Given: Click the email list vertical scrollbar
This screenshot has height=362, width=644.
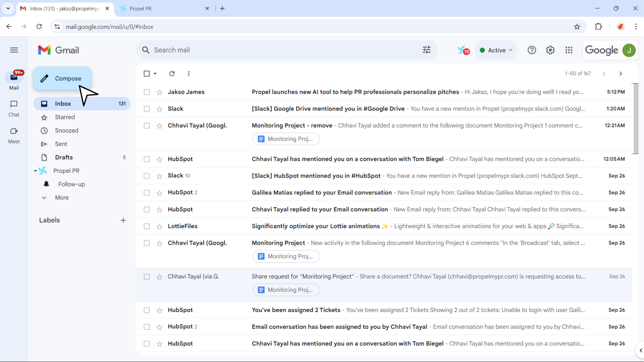Looking at the screenshot, I should pos(635,119).
